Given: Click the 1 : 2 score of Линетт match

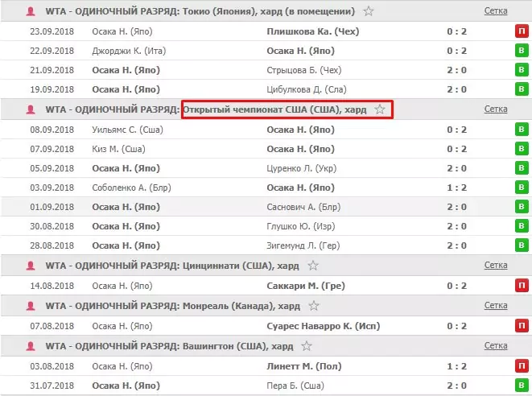Looking at the screenshot, I should [x=456, y=366].
